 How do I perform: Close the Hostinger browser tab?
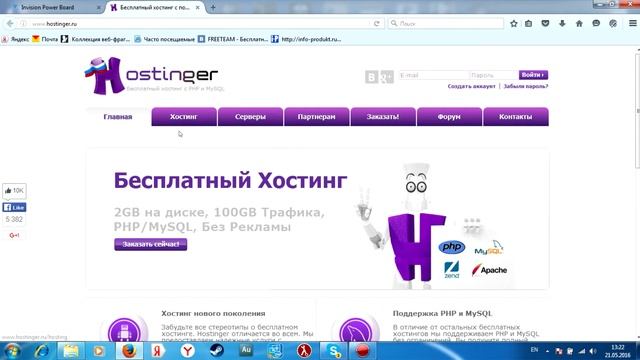pos(198,7)
